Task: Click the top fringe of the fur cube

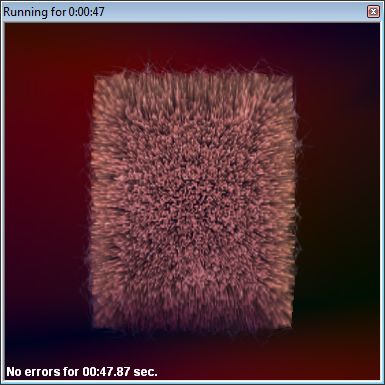Action: (x=193, y=74)
